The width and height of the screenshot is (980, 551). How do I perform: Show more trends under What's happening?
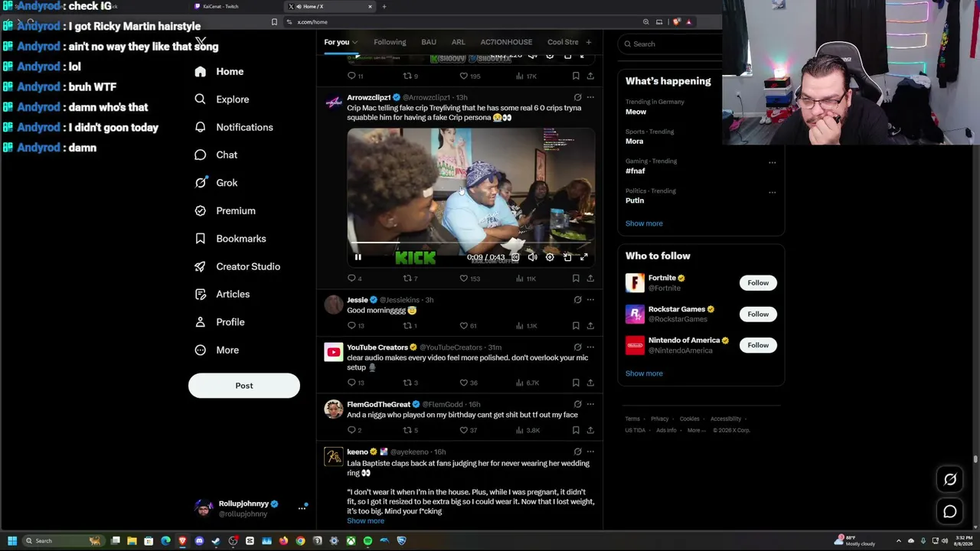pos(644,223)
